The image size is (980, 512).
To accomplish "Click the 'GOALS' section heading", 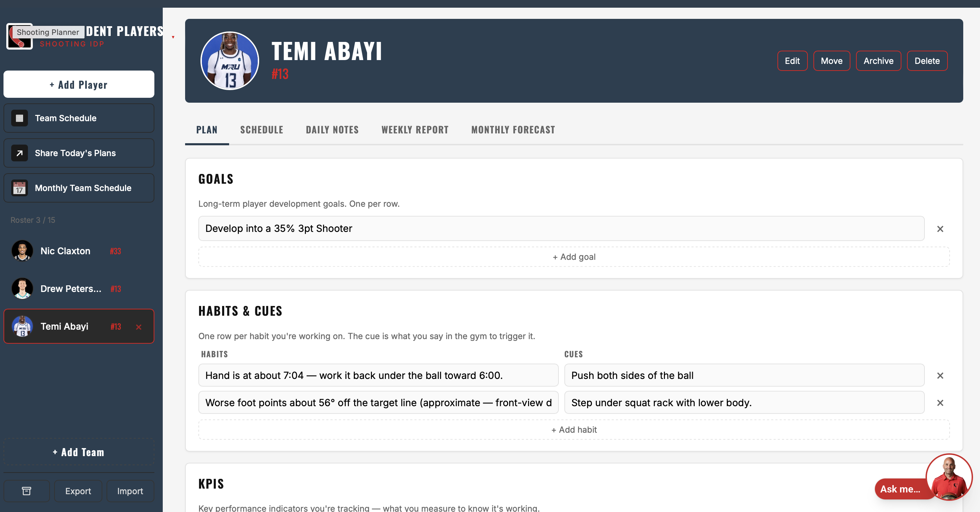I will (216, 179).
